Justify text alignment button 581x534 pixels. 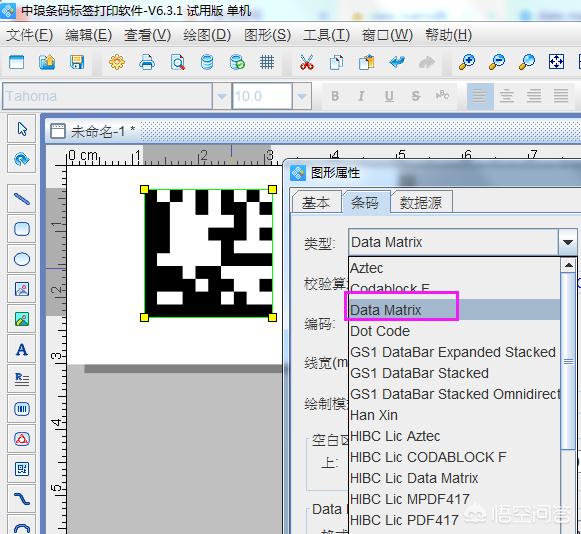561,96
